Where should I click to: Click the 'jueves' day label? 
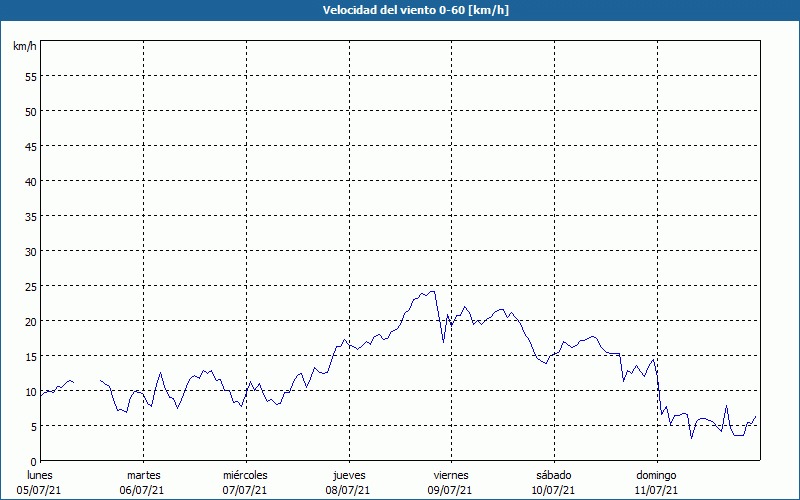tap(349, 475)
